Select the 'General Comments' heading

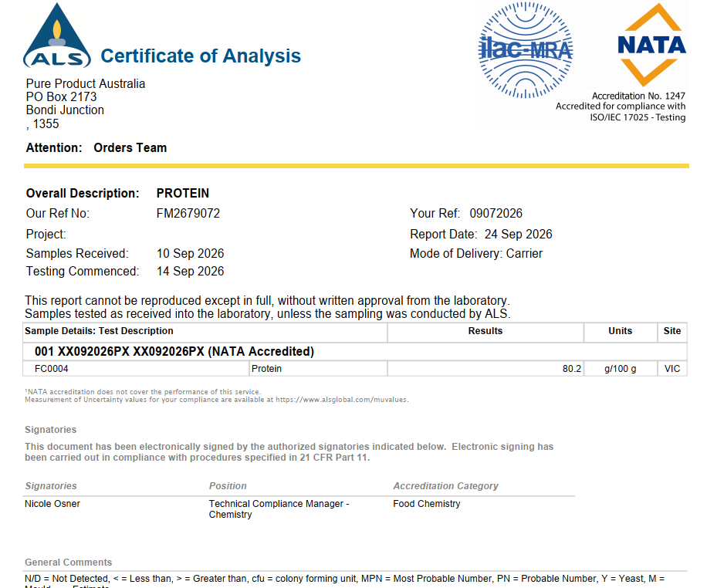pos(69,563)
